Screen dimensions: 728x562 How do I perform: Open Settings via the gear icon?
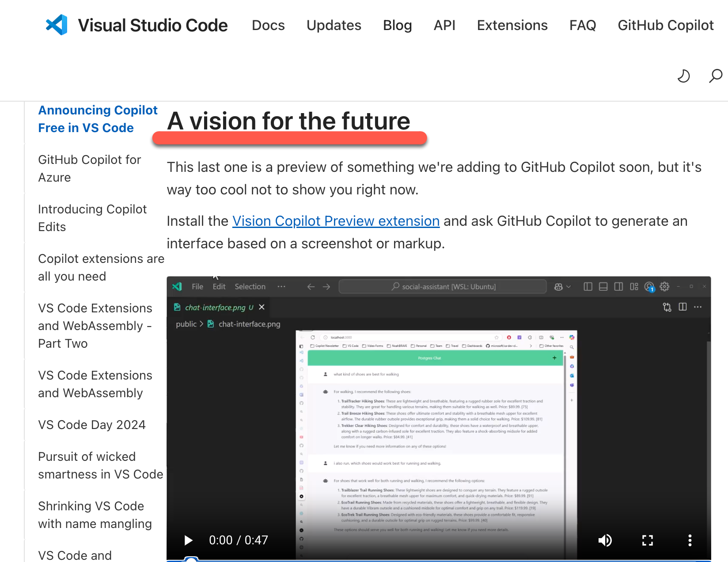tap(664, 286)
